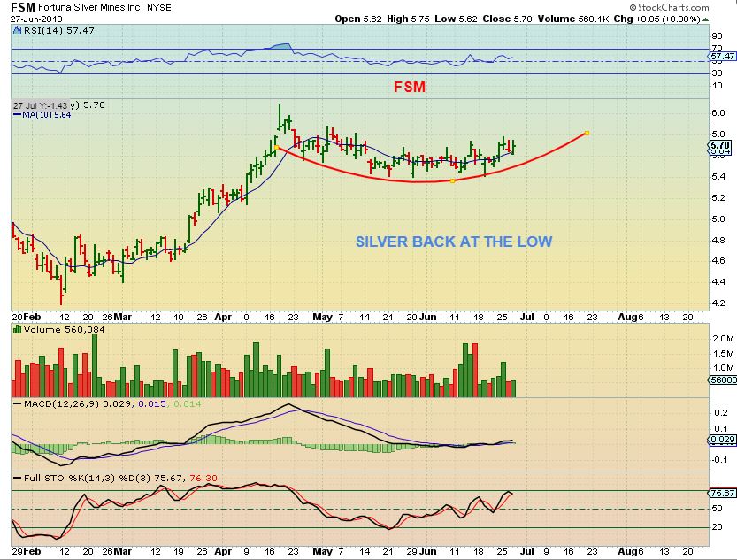Select the yellow handle at the curve's bottom middle
Viewport: 737px width, 560px height.
tap(453, 180)
